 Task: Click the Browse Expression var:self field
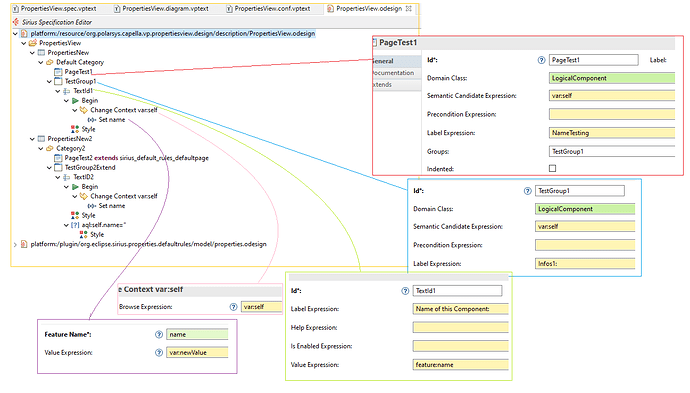261,307
